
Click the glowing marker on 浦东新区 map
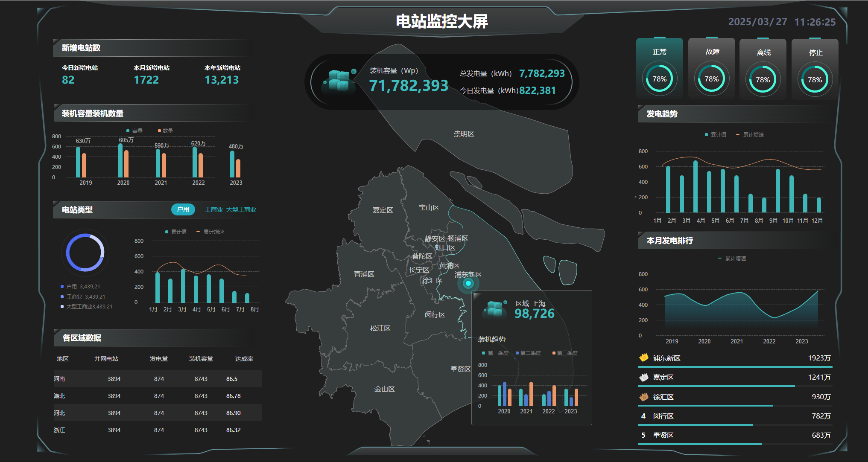point(468,283)
